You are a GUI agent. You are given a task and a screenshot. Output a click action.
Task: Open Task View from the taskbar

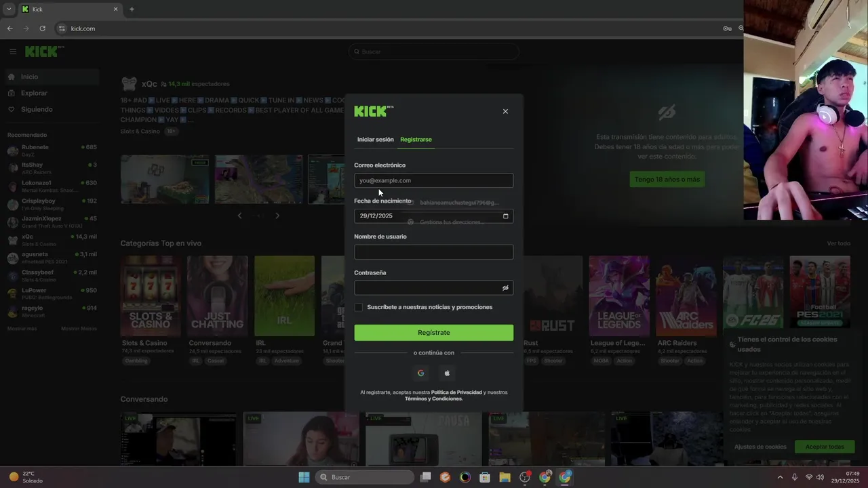426,477
